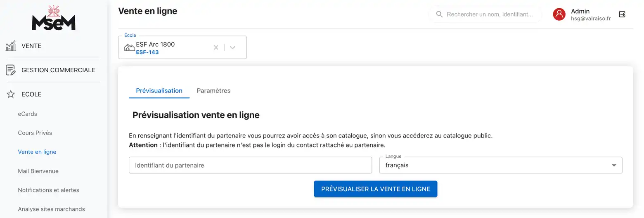Clear the ESF Arc 1800 school selection
Image resolution: width=644 pixels, height=218 pixels.
[x=215, y=47]
